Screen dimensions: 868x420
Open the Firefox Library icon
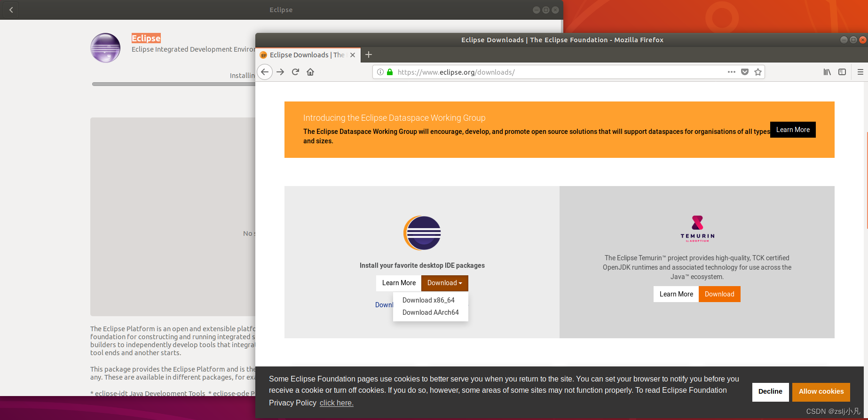click(x=827, y=72)
